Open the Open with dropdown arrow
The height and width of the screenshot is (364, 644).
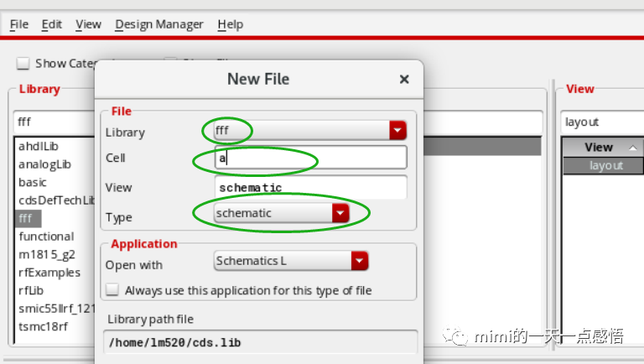tap(360, 261)
